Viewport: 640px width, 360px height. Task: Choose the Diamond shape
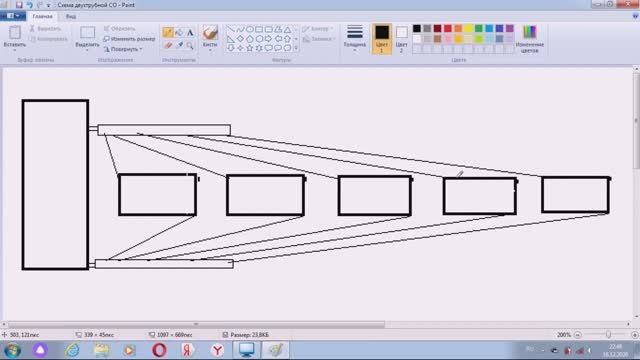pos(240,39)
